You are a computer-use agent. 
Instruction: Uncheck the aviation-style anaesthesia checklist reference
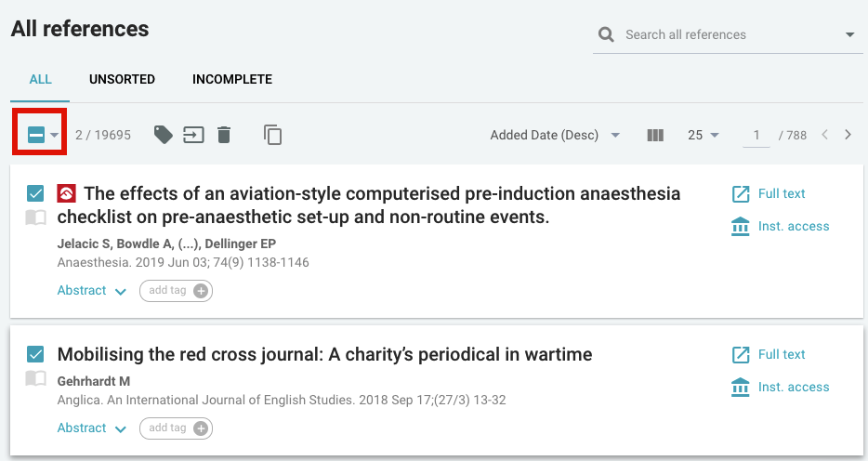coord(35,193)
